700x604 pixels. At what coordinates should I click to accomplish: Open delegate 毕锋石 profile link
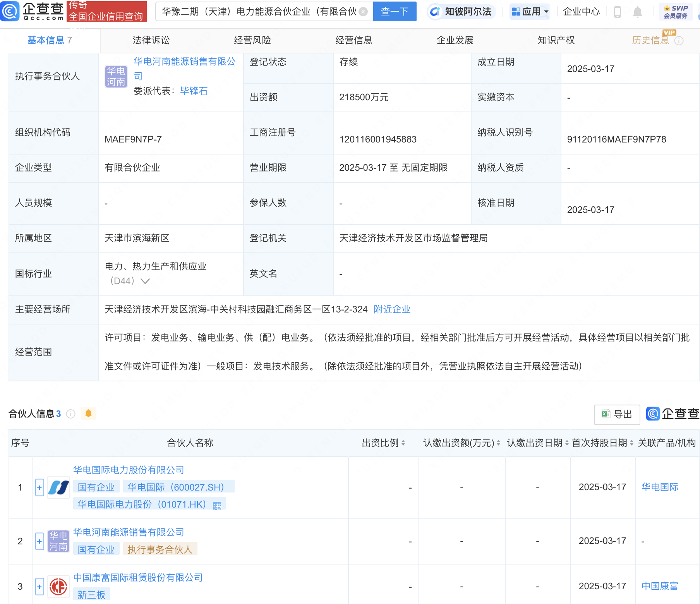click(194, 91)
